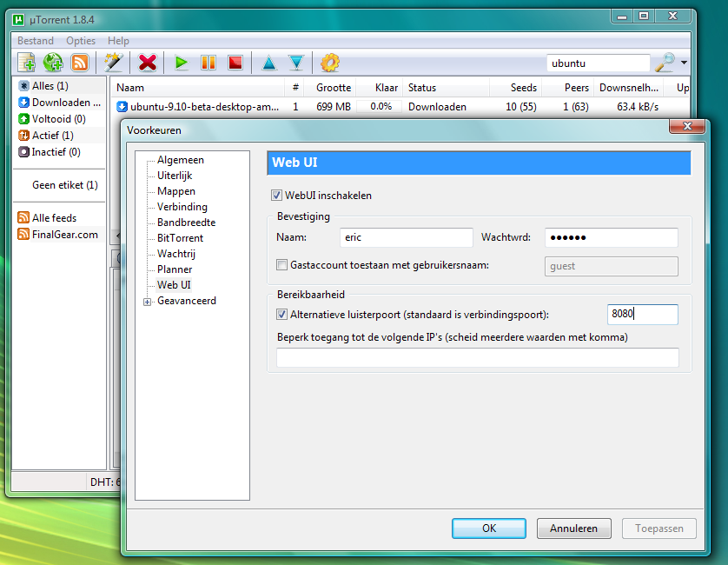Select Mappen in preferences tree
Screen dimensions: 728x565
(176, 191)
